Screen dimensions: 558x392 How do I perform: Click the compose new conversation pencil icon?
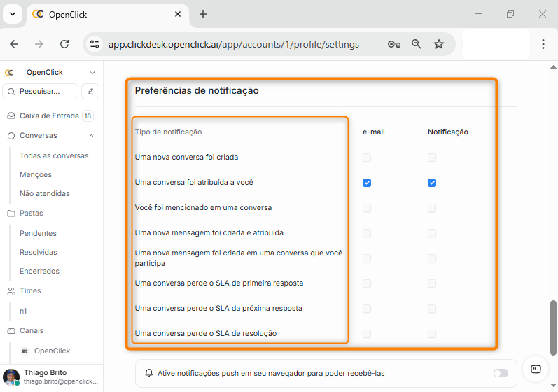[90, 91]
